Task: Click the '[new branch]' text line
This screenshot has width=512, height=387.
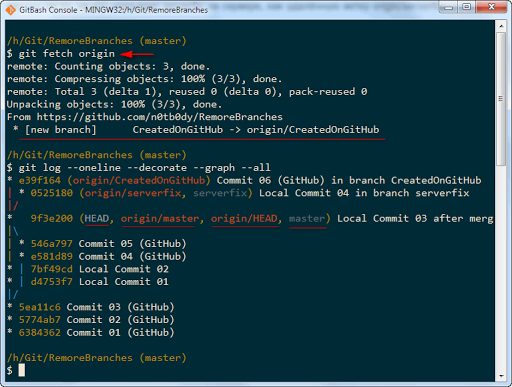Action: tap(196, 130)
